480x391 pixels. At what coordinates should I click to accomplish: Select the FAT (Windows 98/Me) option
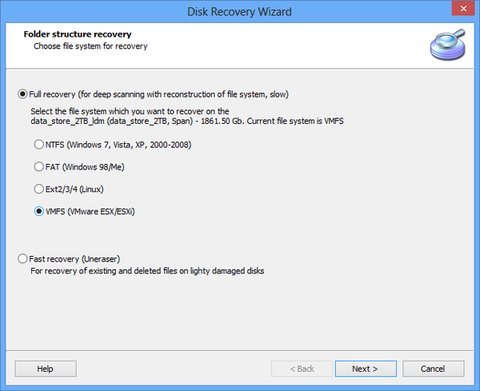coord(39,167)
